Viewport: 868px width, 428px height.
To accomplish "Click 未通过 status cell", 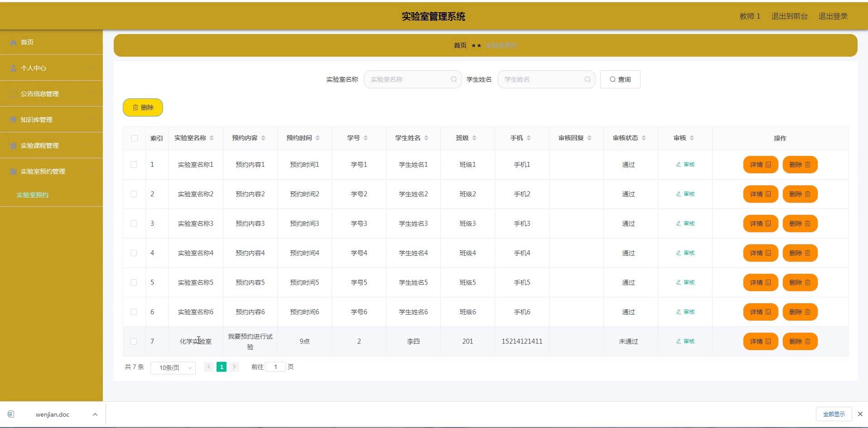I will click(628, 341).
